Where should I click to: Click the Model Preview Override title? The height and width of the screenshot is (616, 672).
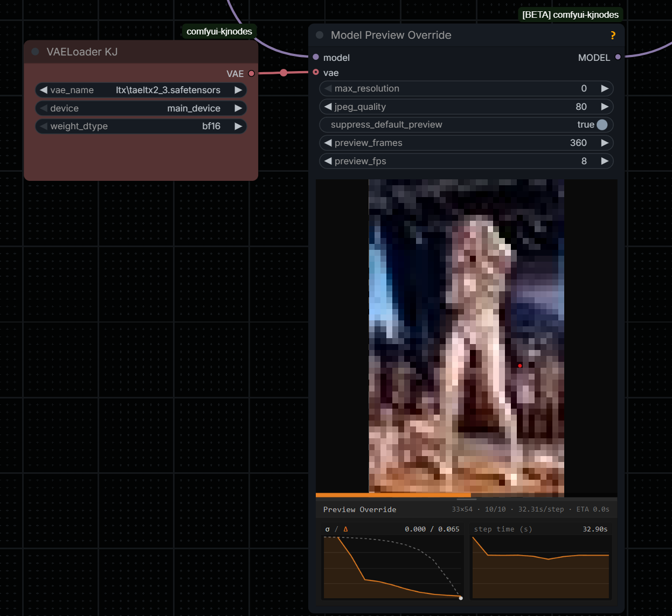[x=391, y=35]
